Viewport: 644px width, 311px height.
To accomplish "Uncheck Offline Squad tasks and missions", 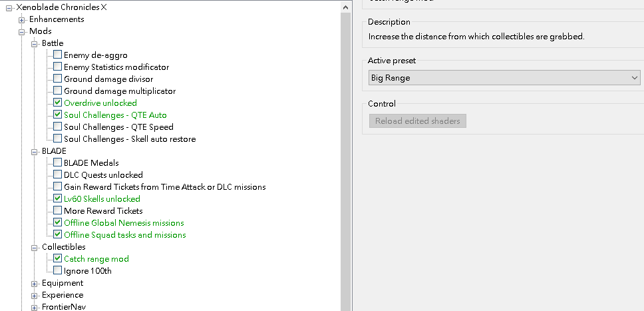I will (57, 234).
